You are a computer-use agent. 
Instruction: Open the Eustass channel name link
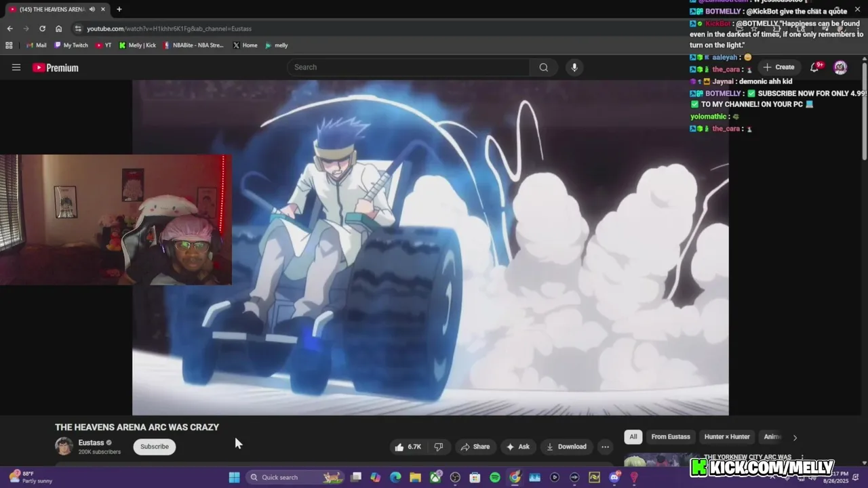(91, 443)
